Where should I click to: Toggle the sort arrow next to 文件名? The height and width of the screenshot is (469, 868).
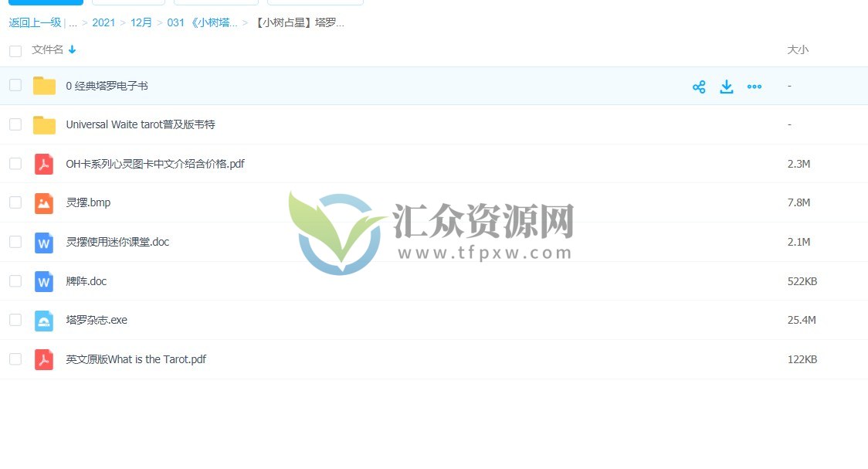click(72, 49)
